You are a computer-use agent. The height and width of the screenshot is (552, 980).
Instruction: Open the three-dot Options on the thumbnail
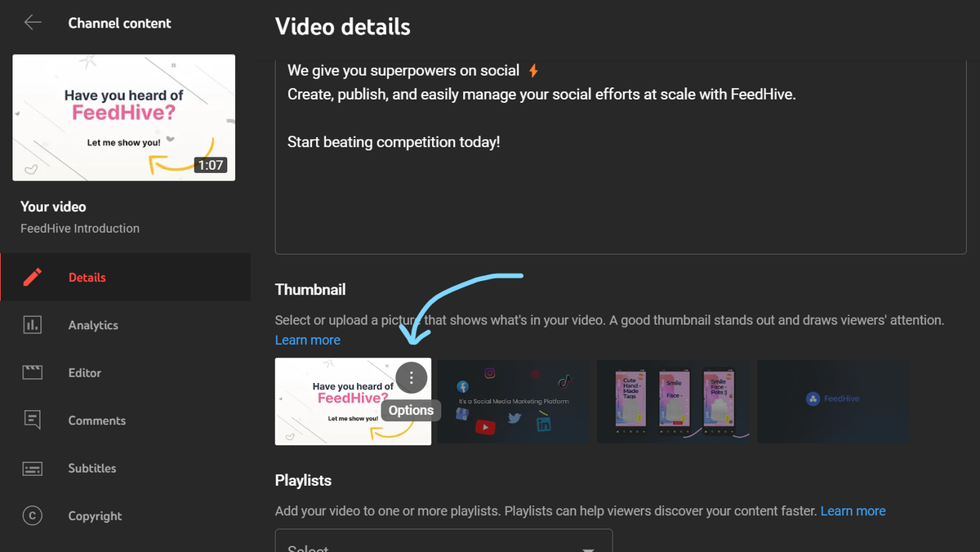(411, 377)
